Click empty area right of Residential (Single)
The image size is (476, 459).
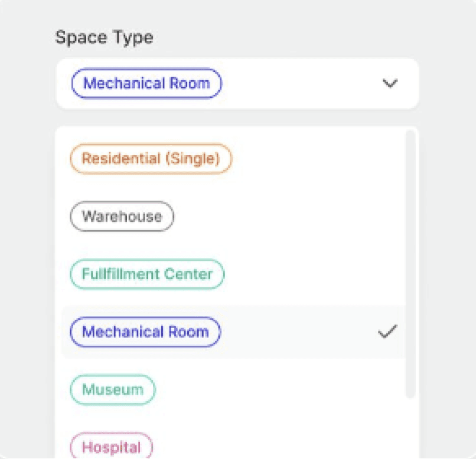coord(313,159)
